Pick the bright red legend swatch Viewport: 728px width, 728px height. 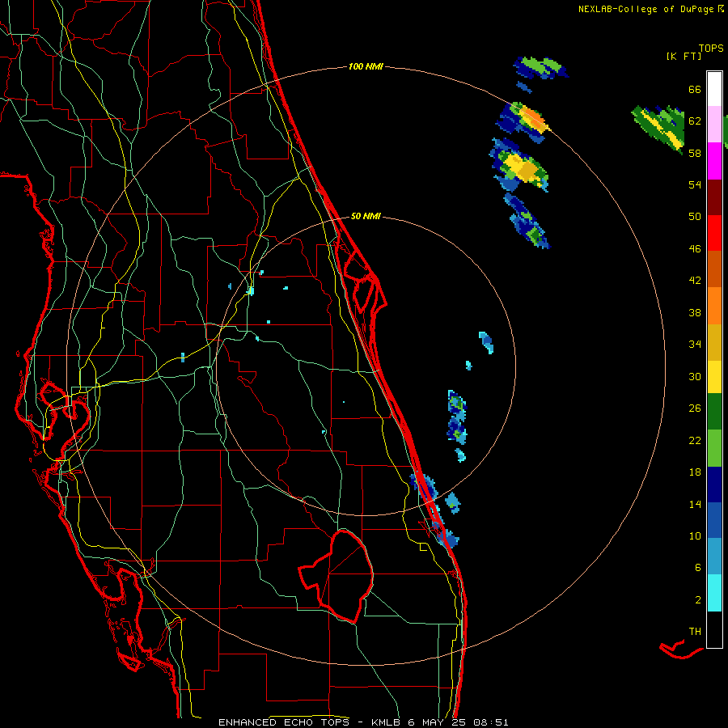click(x=714, y=233)
